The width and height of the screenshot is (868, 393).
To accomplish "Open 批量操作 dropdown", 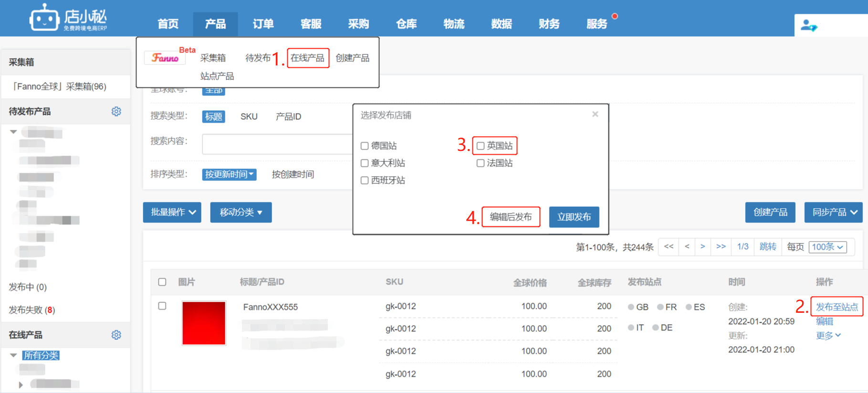I will click(x=172, y=212).
